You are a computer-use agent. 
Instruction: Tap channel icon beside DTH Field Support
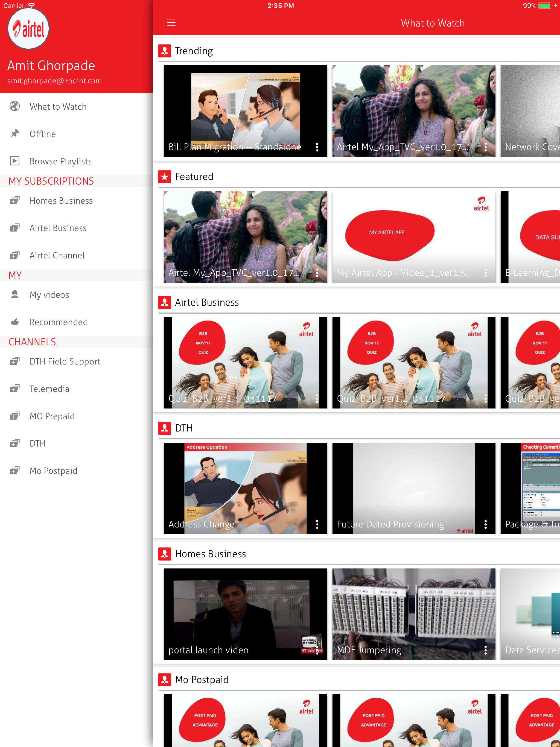[14, 361]
